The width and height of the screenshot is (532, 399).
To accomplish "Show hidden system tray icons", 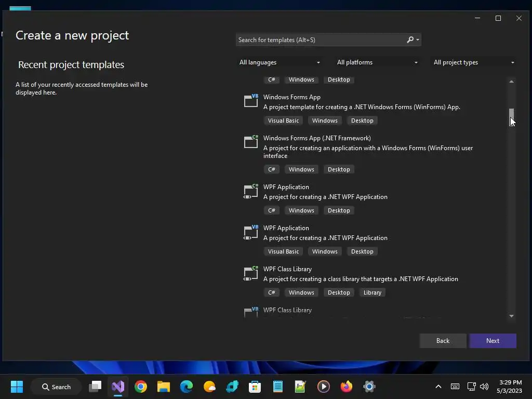I will (438, 387).
